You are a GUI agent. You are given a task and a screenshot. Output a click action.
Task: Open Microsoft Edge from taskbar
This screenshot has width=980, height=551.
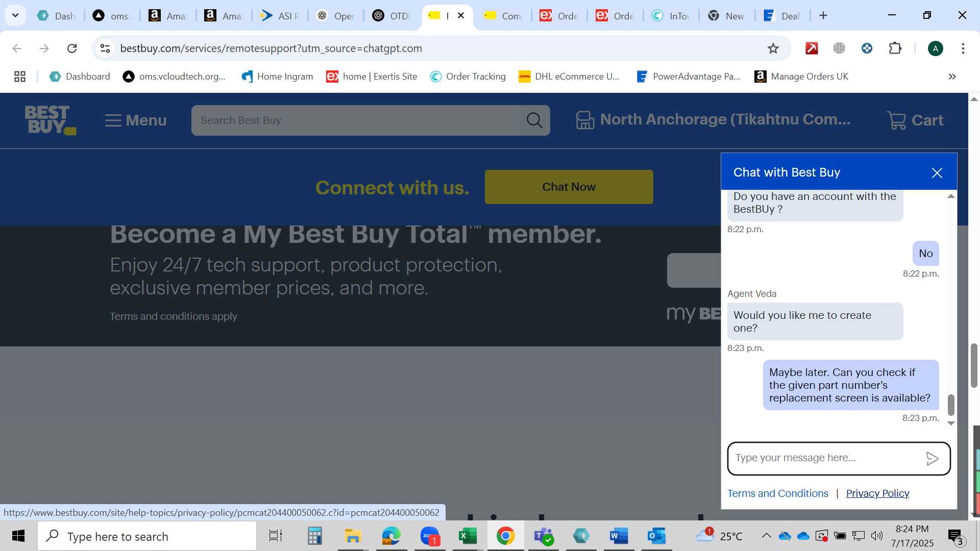pos(391,536)
